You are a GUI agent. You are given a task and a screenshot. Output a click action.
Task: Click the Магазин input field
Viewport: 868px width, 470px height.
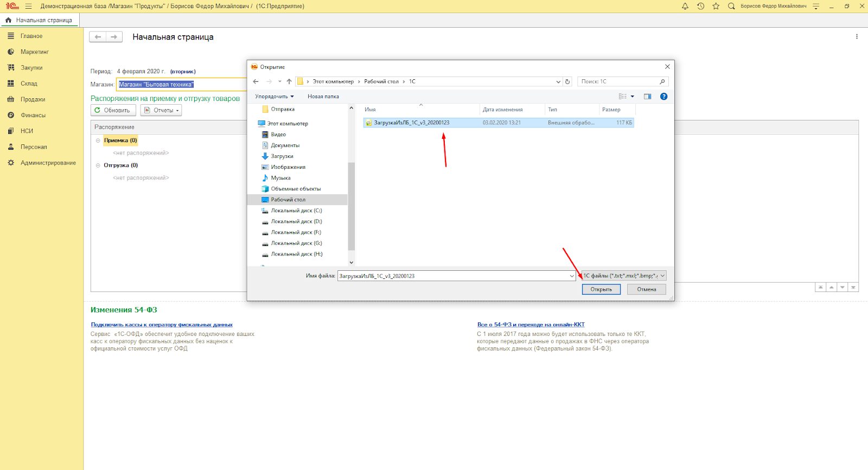click(x=182, y=85)
